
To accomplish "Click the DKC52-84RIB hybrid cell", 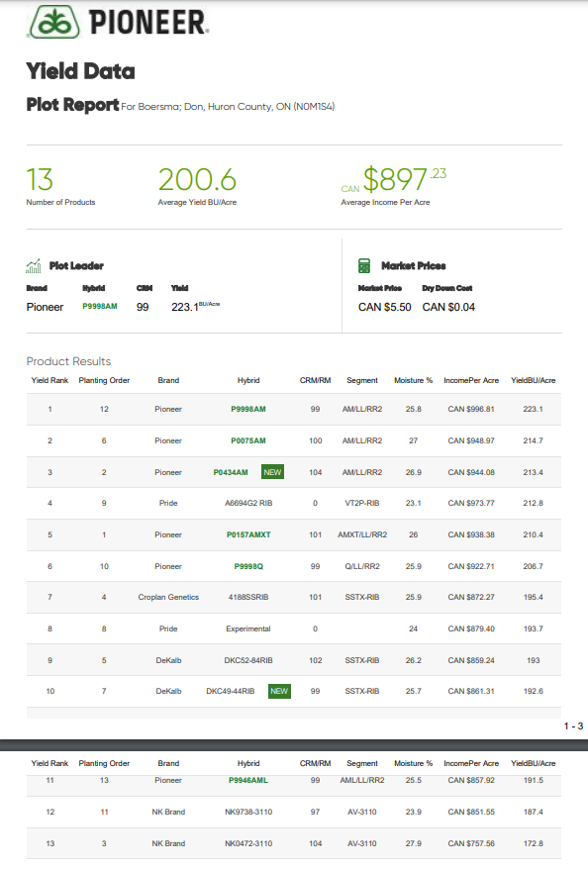I will point(248,660).
